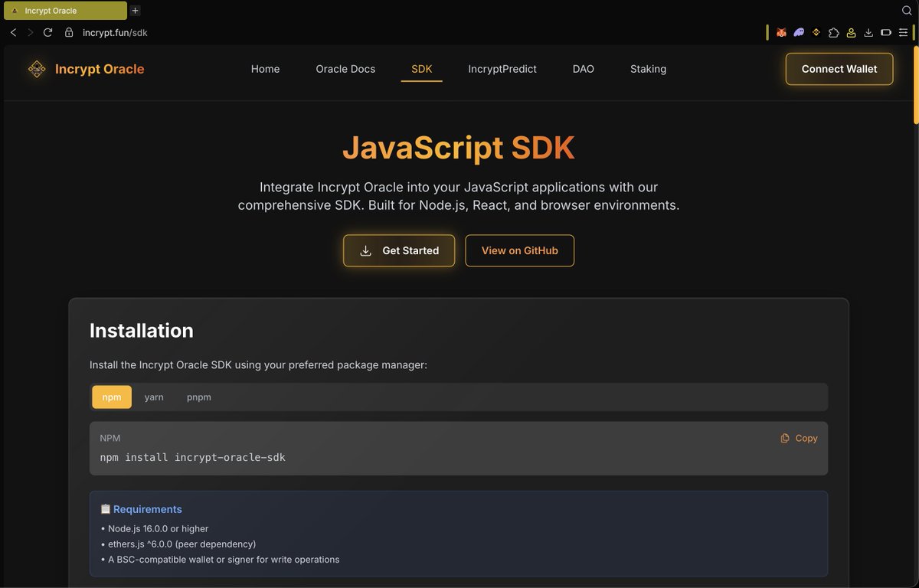Open the DAO nav item

(584, 69)
